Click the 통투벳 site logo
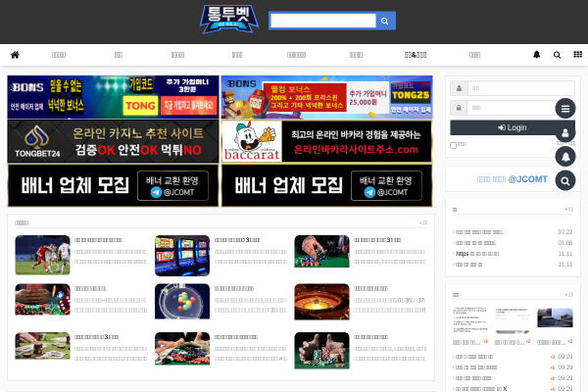Screen dimensions: 588x392 click(228, 20)
